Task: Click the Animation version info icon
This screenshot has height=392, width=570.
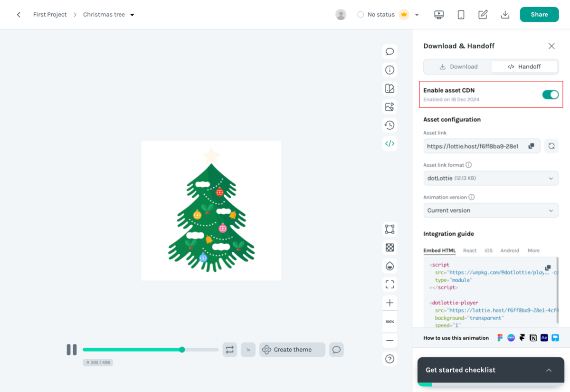Action: [x=471, y=197]
